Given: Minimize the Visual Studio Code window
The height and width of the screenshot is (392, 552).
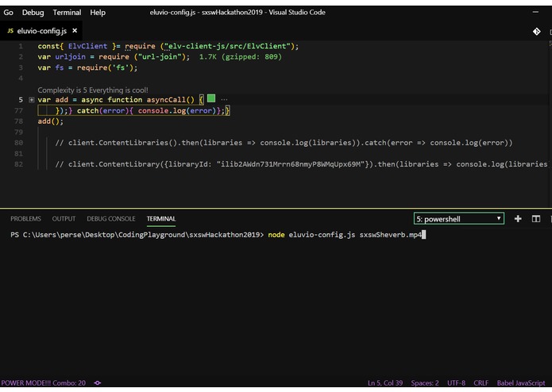Looking at the screenshot, I should [535, 13].
